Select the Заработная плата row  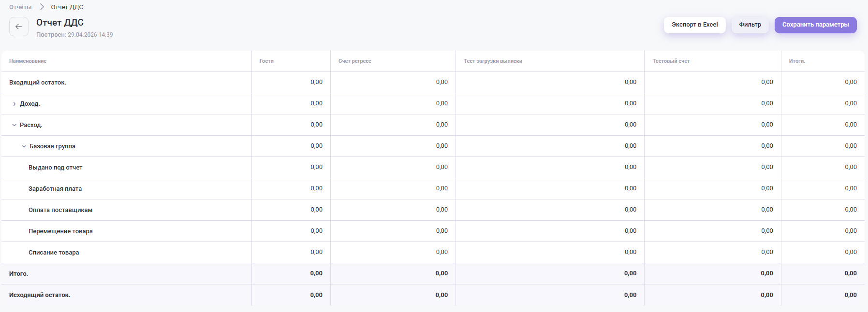point(55,189)
